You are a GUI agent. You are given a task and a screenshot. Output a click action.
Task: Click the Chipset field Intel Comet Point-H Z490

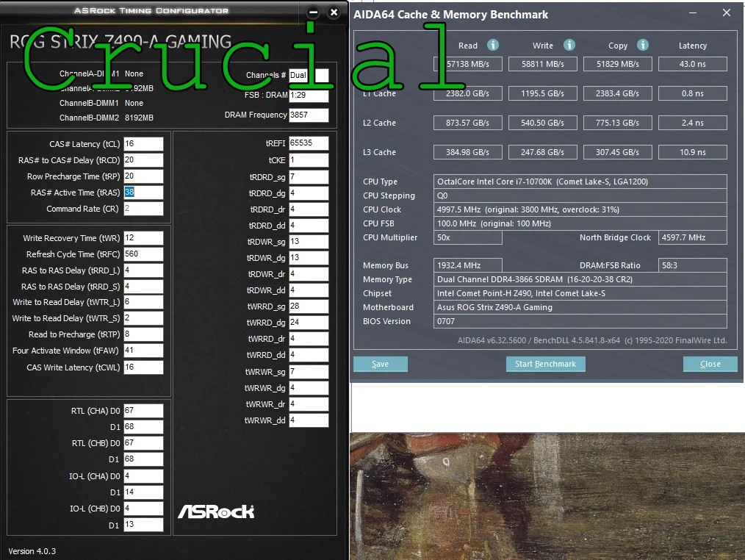tap(580, 293)
